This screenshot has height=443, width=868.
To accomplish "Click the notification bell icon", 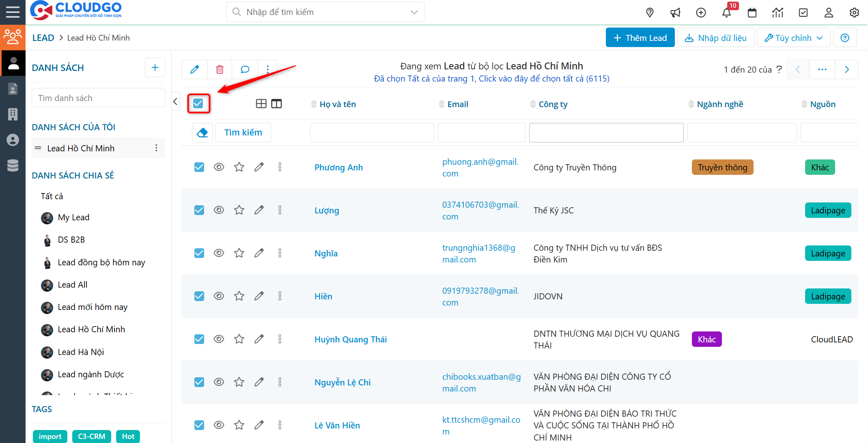I will click(x=726, y=13).
